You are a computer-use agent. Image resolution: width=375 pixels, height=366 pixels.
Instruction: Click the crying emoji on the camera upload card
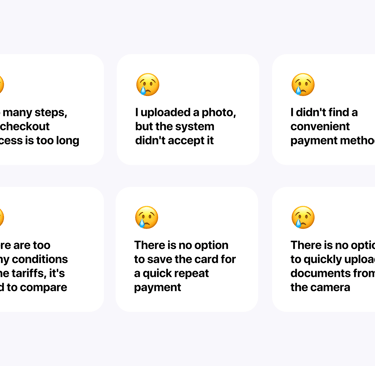[x=303, y=217]
